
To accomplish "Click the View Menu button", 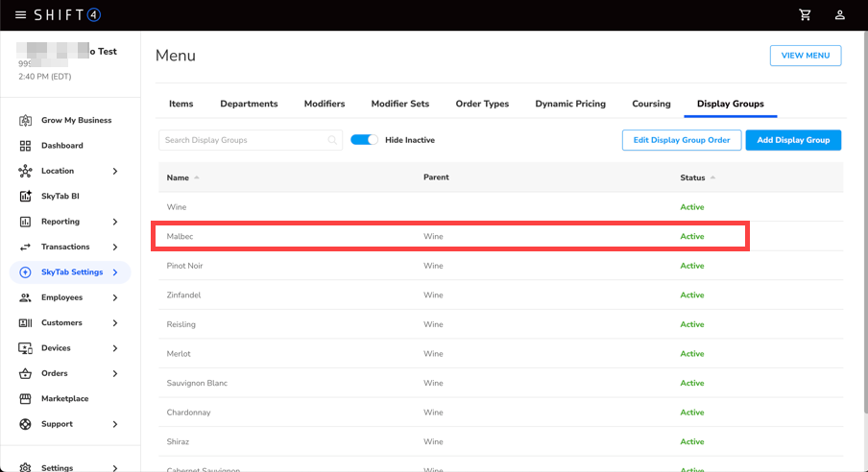I will (805, 56).
